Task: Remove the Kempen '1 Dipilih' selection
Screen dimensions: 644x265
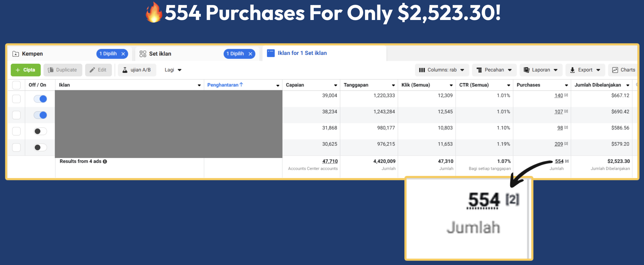Action: [123, 54]
